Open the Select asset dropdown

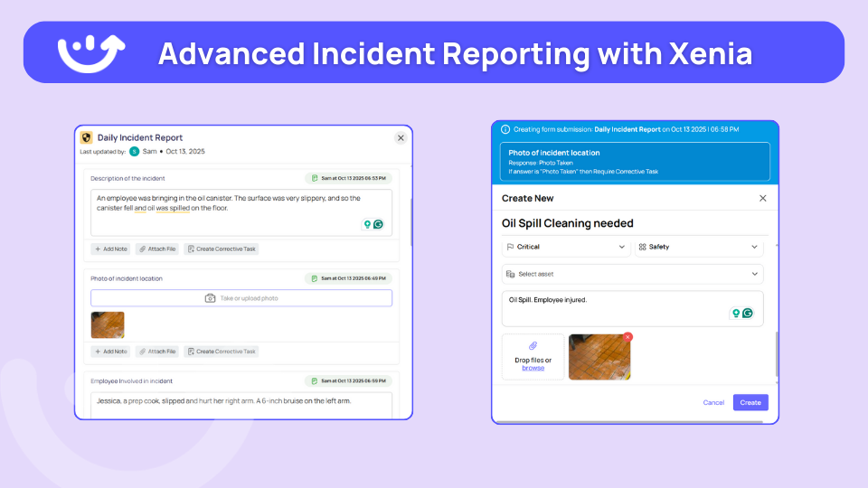633,274
